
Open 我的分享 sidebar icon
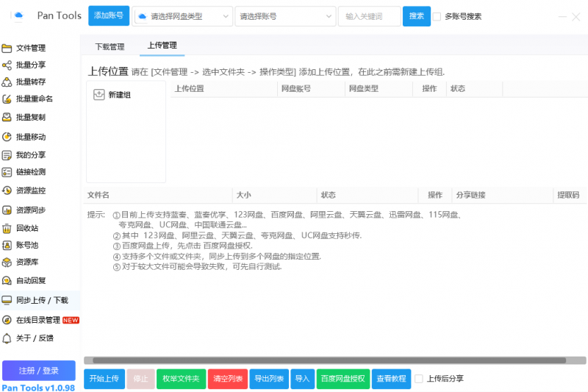point(7,155)
